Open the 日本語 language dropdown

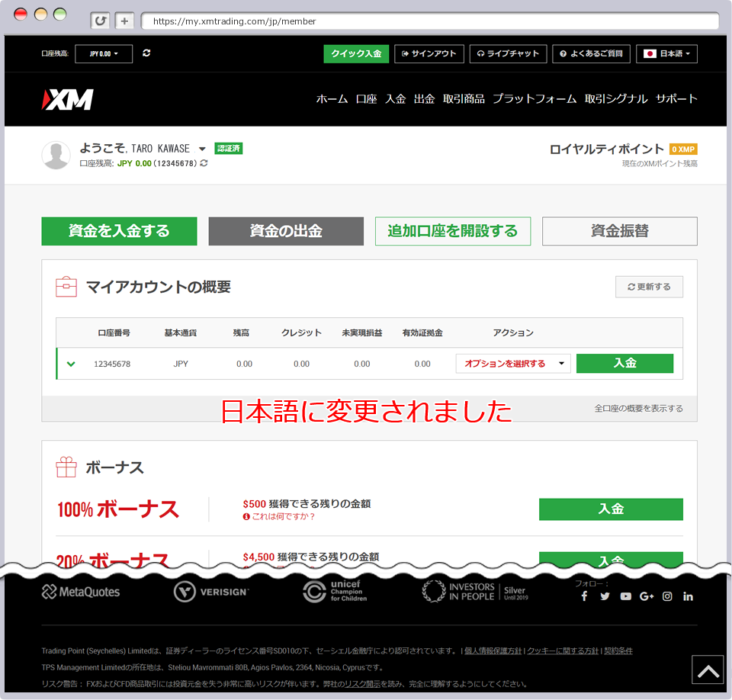pos(667,53)
